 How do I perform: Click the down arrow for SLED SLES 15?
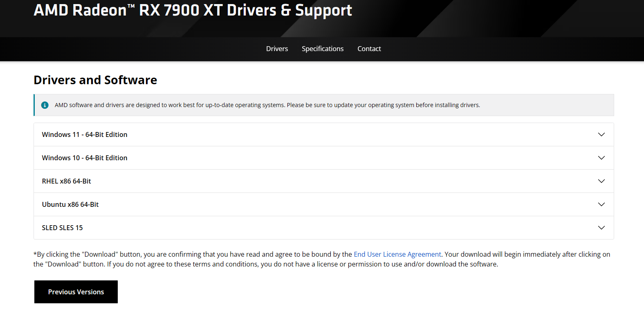[601, 228]
